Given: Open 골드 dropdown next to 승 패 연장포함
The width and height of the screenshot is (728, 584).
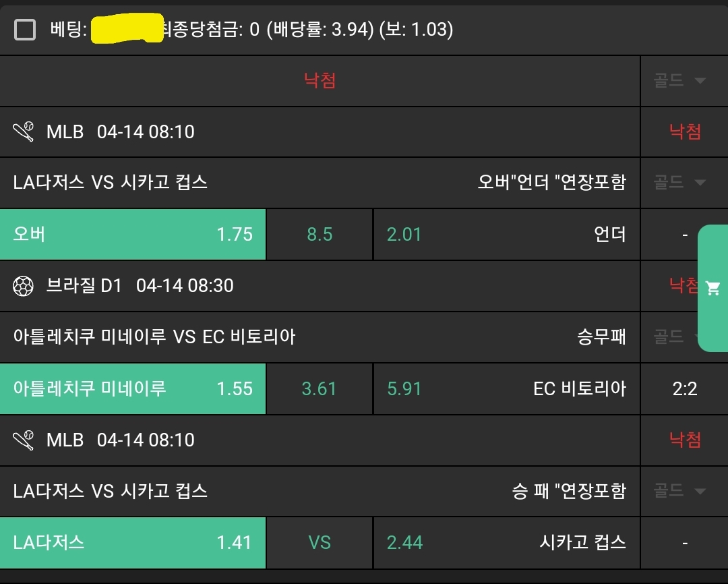Looking at the screenshot, I should tap(680, 491).
